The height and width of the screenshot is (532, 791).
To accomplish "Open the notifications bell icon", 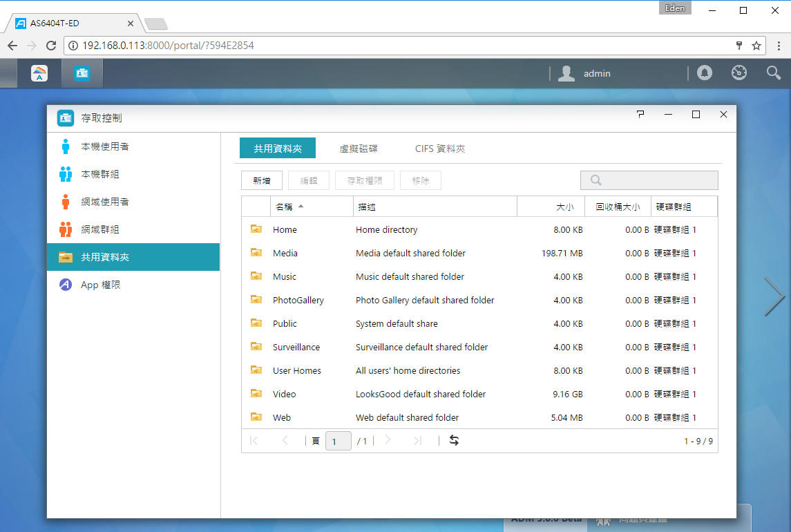I will pos(704,73).
